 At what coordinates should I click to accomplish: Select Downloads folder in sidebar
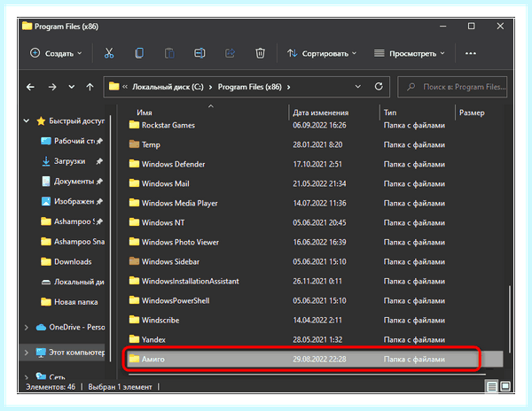pos(66,262)
